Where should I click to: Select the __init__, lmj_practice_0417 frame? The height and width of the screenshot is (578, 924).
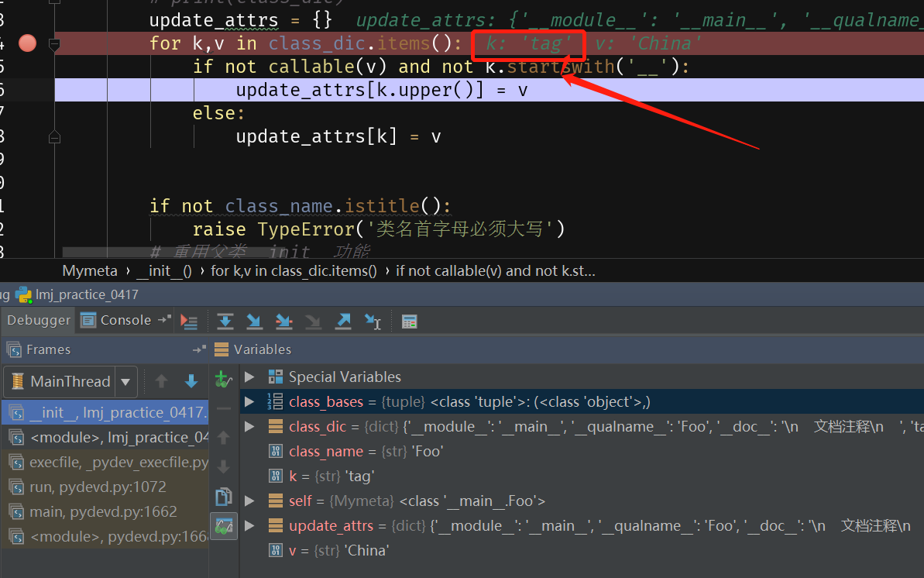(x=105, y=412)
